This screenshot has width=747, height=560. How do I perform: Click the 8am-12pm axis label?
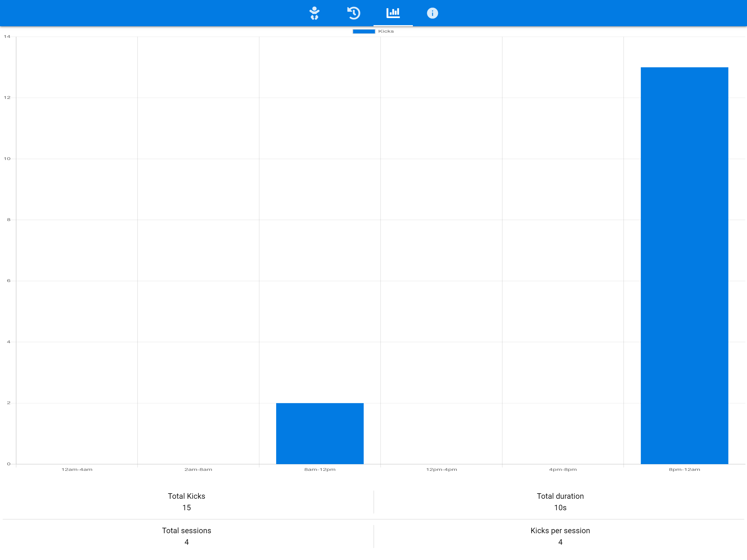click(x=319, y=469)
